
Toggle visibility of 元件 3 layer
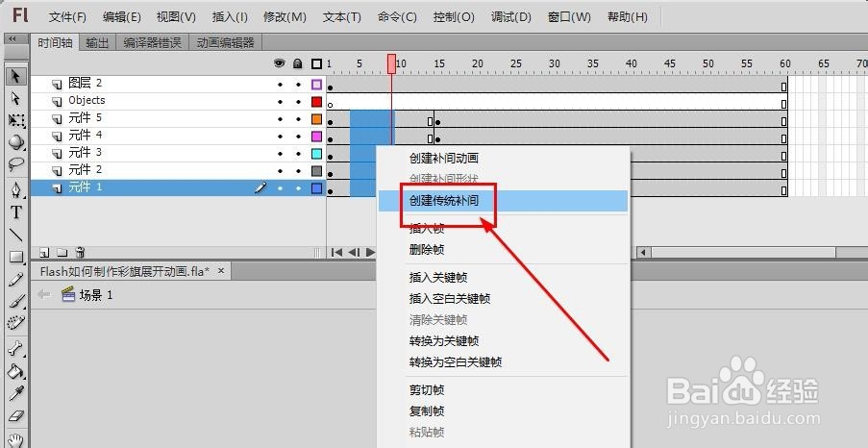[280, 154]
